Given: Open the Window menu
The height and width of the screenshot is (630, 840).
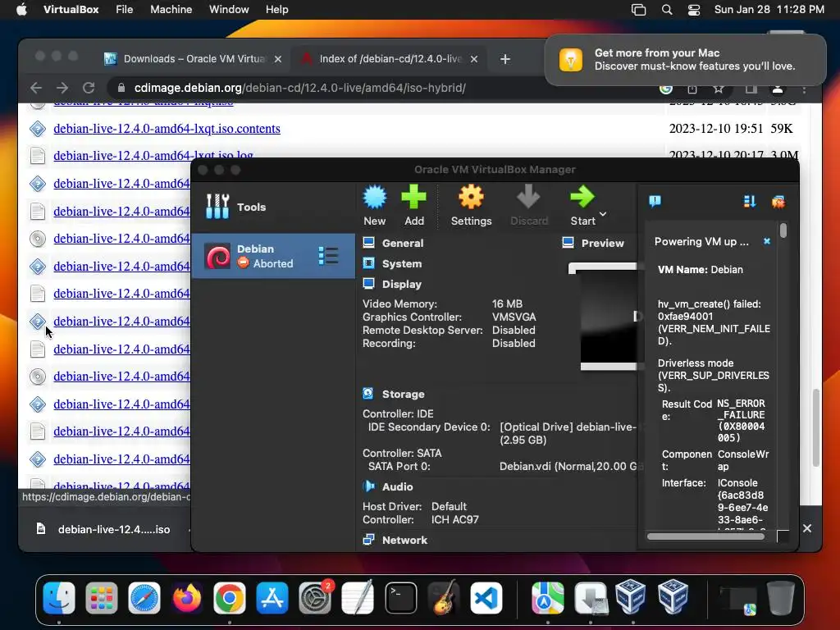Looking at the screenshot, I should (x=229, y=10).
